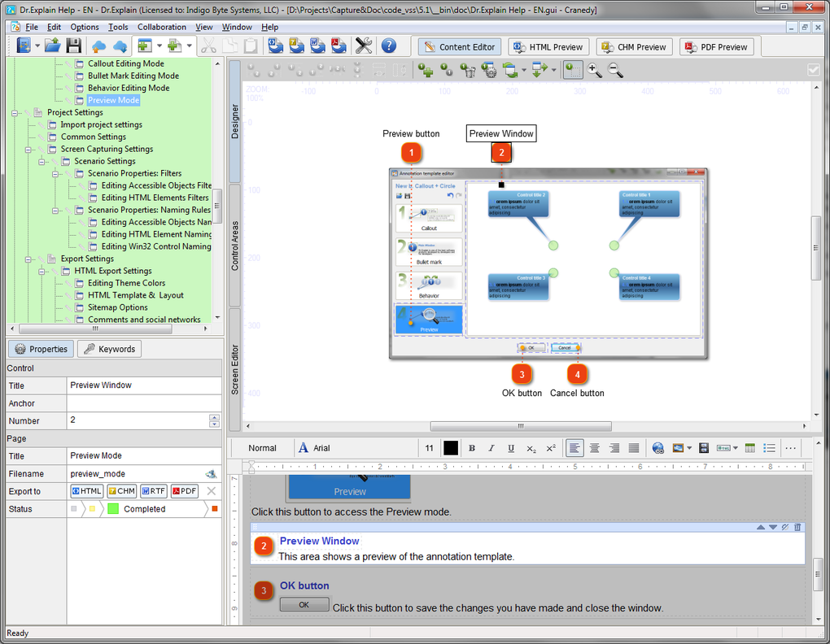Export to RTF Word document from toolbar
Viewport: 830px width, 644px height.
click(317, 46)
